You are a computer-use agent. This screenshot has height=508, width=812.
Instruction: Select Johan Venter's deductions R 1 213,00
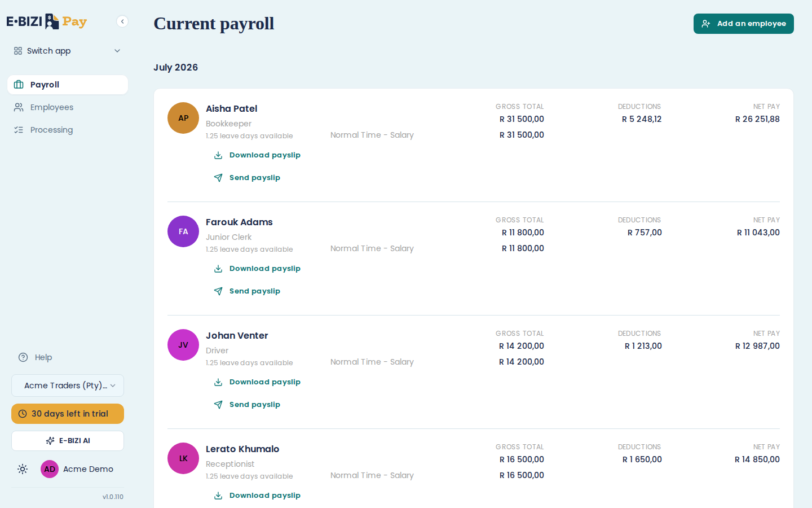coord(643,346)
